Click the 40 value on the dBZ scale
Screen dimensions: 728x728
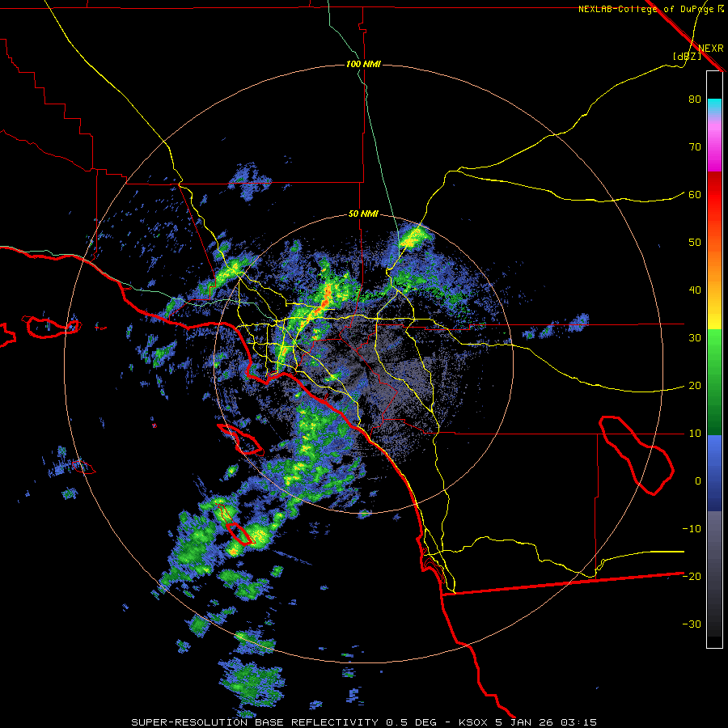click(x=695, y=290)
